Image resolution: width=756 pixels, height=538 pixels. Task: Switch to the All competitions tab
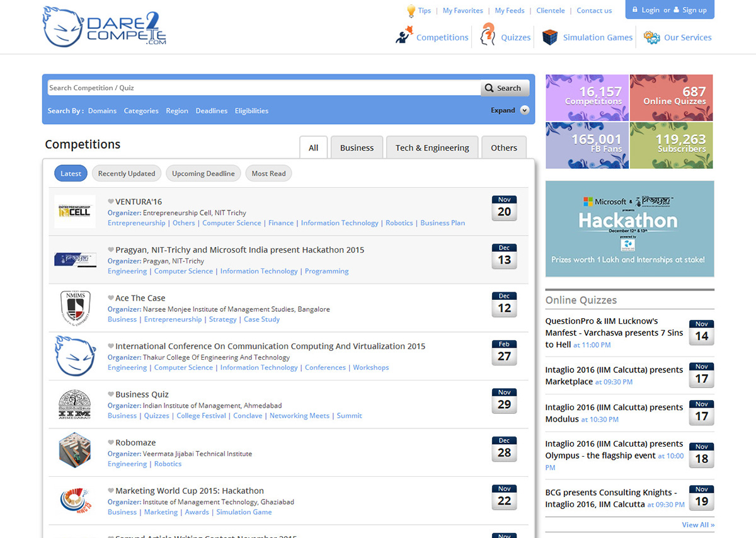tap(314, 147)
